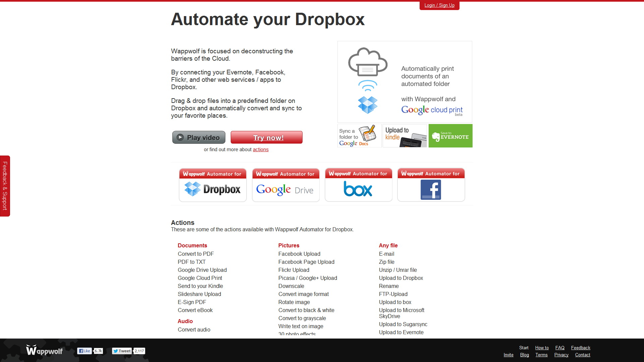Click the Play video button
The image size is (644, 362).
pos(199,137)
